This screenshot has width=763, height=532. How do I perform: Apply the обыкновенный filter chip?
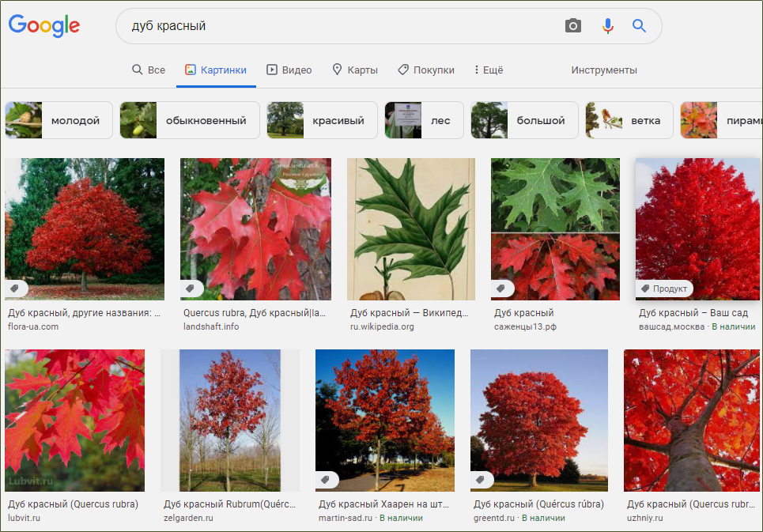[x=189, y=120]
